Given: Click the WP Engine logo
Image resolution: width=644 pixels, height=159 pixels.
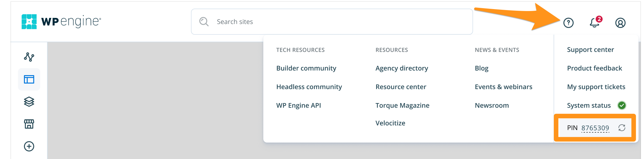Looking at the screenshot, I should [x=61, y=21].
